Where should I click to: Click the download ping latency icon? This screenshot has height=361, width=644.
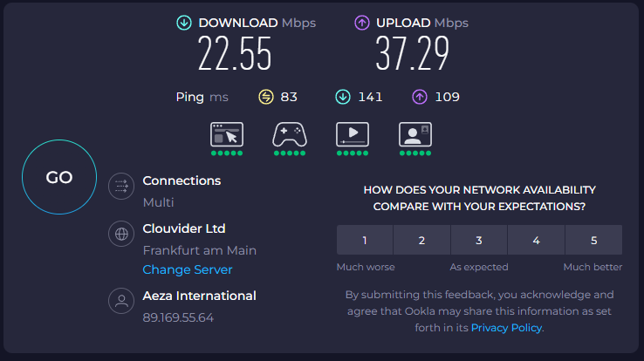pos(343,97)
